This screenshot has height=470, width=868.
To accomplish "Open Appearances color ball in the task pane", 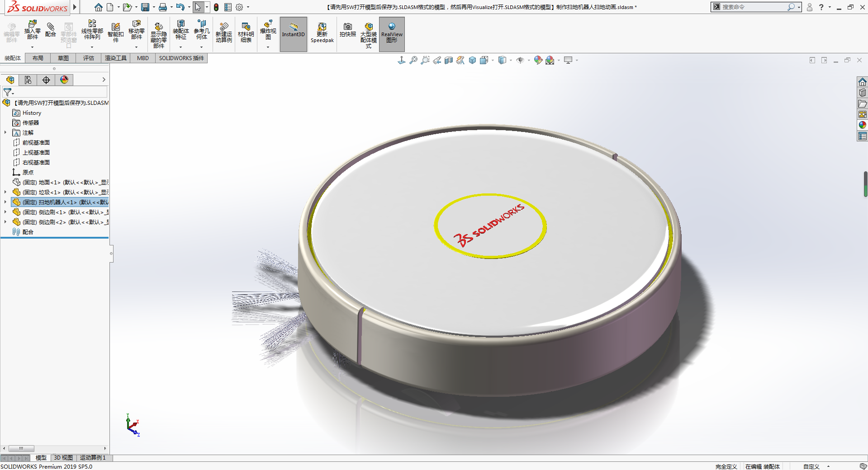I will [863, 125].
